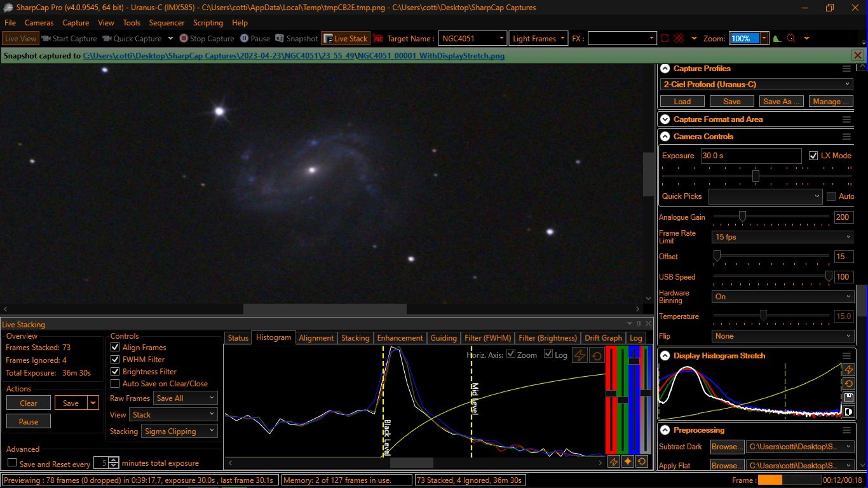Collapse the Camera Controls section
Image resolution: width=868 pixels, height=488 pixels.
[x=665, y=137]
